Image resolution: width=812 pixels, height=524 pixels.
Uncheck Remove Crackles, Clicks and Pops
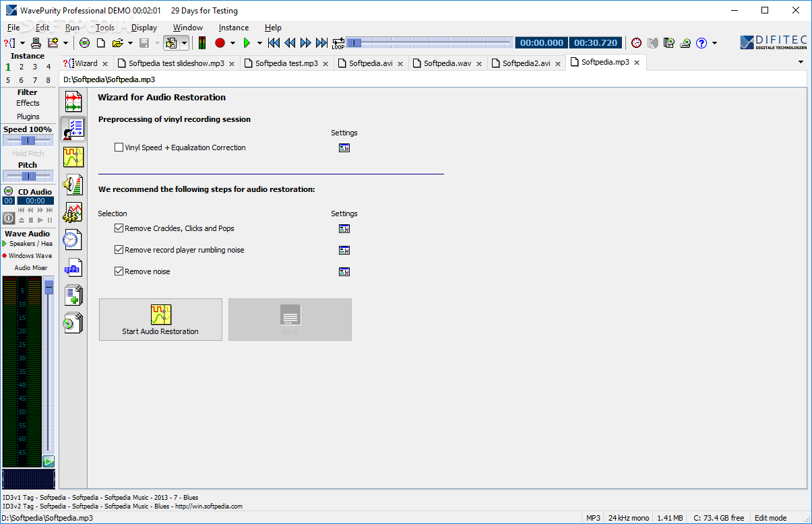coord(119,228)
